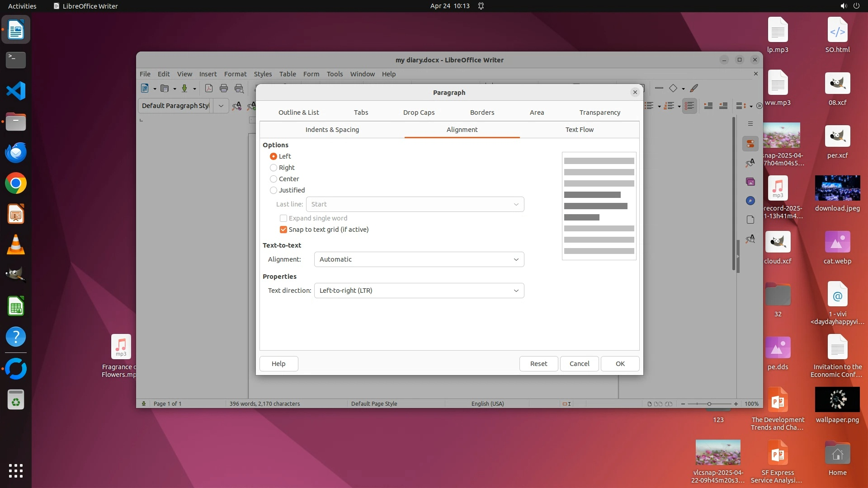Open the paragraph style dropdown arrow
This screenshot has width=868, height=488.
(221, 106)
